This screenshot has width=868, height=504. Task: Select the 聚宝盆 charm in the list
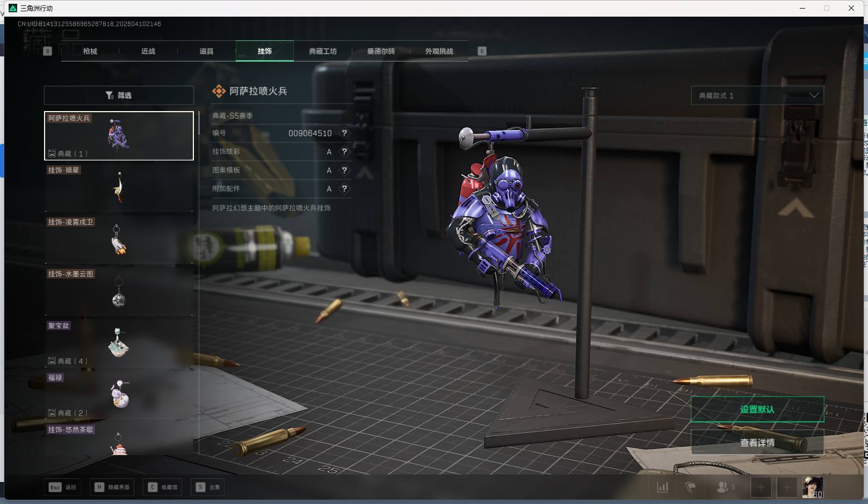click(119, 342)
